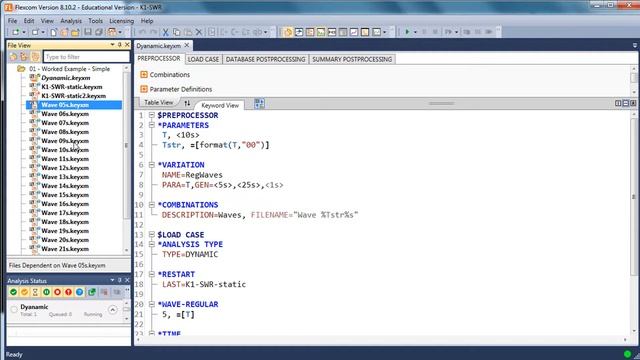Switch to SUMMARY POSTPROCESSING tab

(x=352, y=59)
